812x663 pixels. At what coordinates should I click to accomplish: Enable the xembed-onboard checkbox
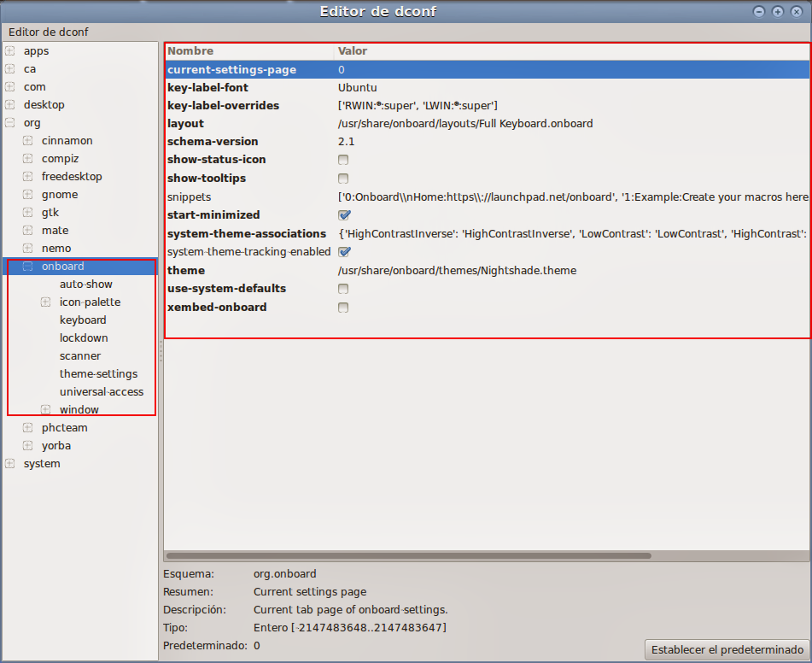point(343,308)
